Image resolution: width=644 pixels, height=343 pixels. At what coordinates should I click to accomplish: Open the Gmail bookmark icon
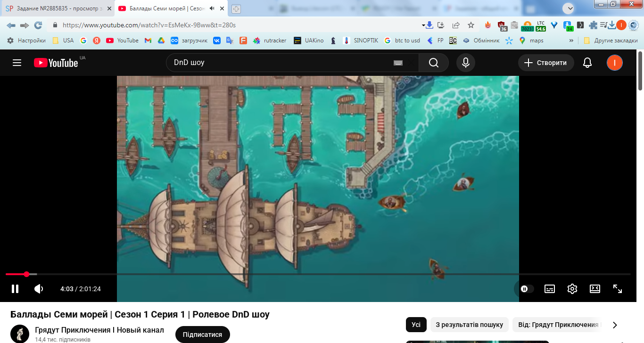coord(148,41)
